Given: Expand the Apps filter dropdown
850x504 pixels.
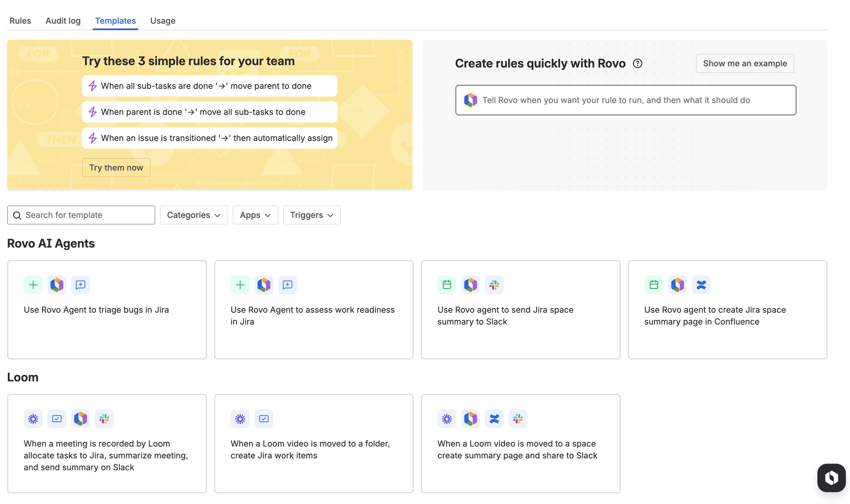Looking at the screenshot, I should (255, 215).
